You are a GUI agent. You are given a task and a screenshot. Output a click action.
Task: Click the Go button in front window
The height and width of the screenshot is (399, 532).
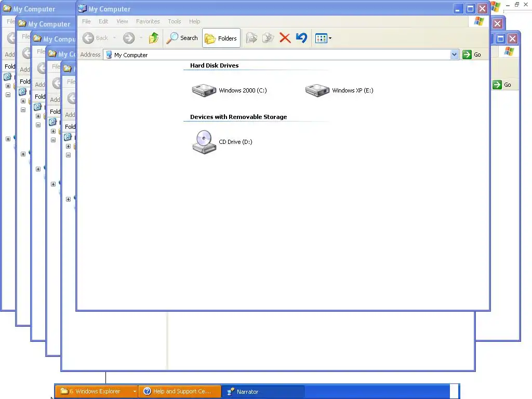pos(472,55)
